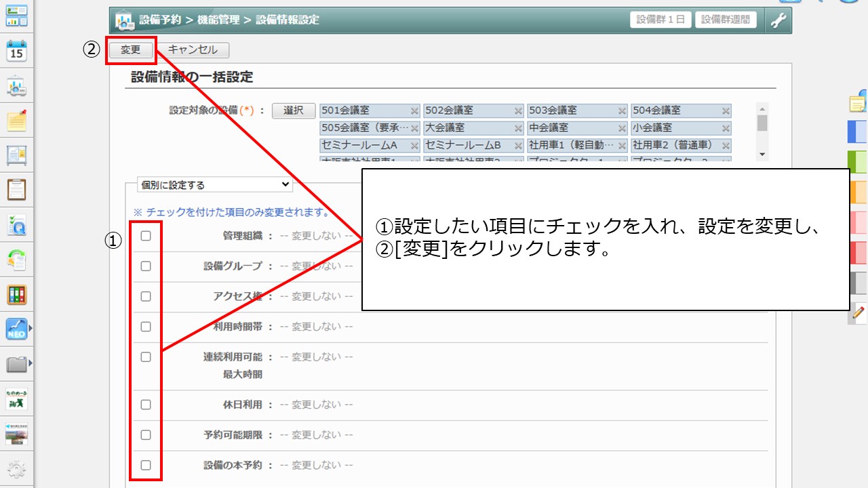The height and width of the screenshot is (488, 868).
Task: Open the binders cabinet icon in sidebar
Action: pyautogui.click(x=16, y=295)
